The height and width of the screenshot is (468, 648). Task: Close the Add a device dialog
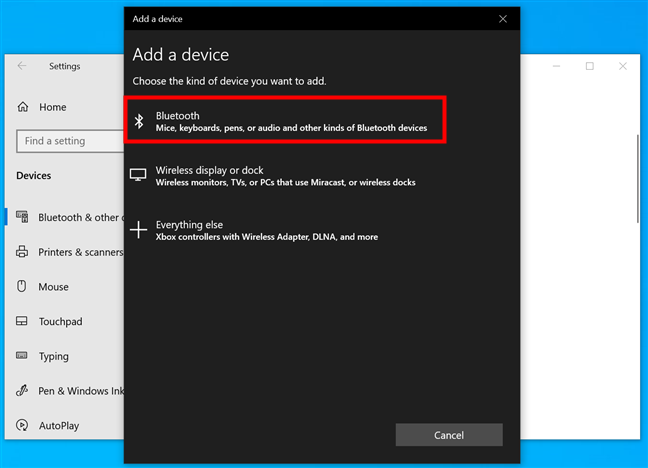[503, 19]
